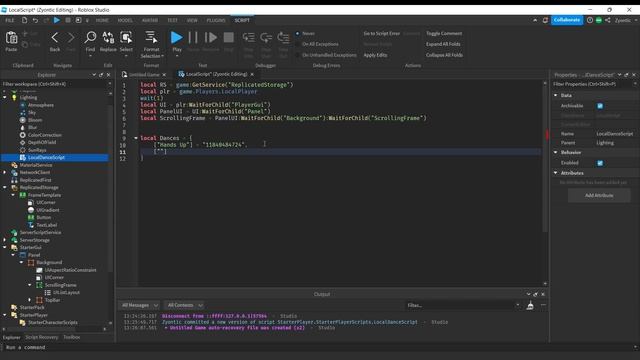The width and height of the screenshot is (640, 360).
Task: Open the FILE menu
Action: pyautogui.click(x=9, y=20)
